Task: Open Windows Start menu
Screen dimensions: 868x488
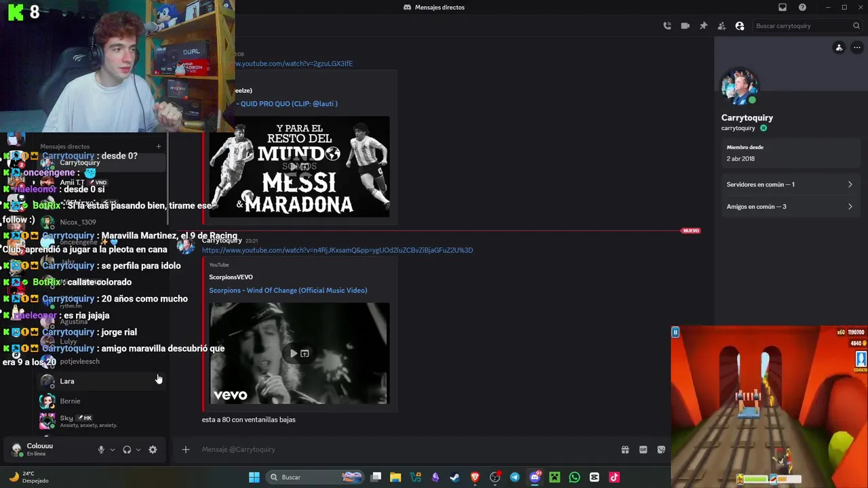Action: [254, 477]
